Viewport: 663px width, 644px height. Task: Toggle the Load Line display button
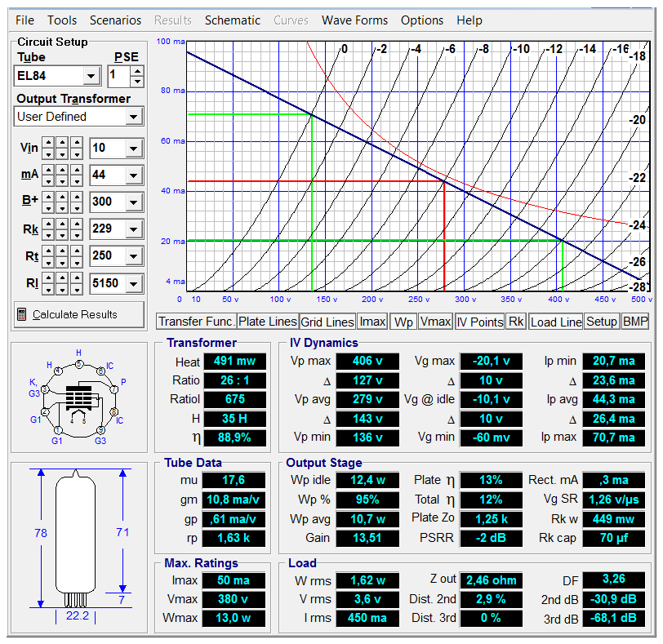(x=555, y=322)
